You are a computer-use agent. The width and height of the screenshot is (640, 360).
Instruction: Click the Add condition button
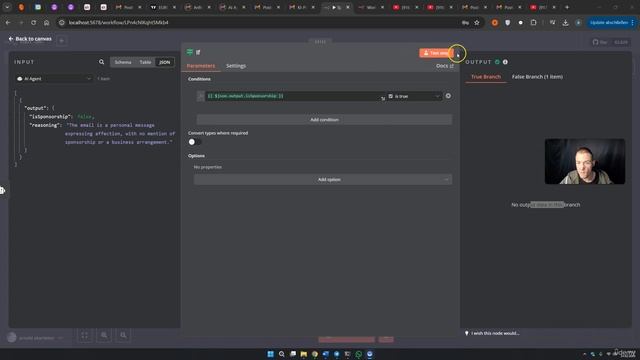[x=324, y=120]
